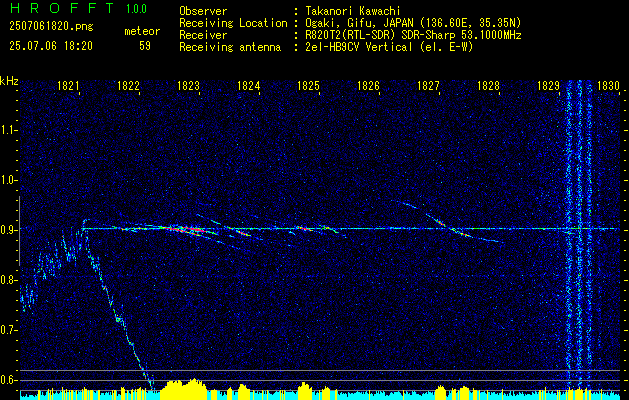Click the 1.1 kHz axis label

[x=9, y=130]
